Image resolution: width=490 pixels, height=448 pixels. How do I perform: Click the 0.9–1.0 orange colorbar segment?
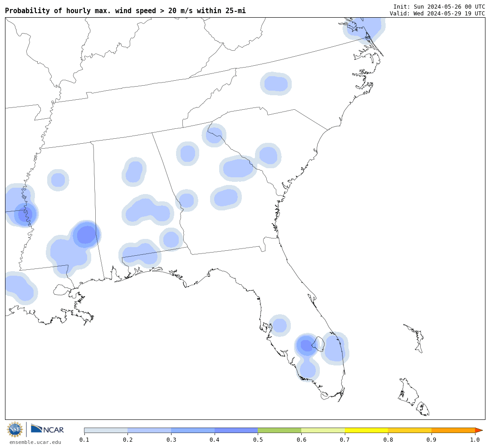[453, 430]
